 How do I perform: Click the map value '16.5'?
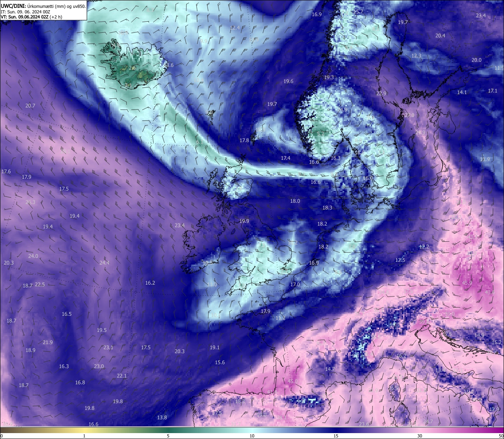click(x=67, y=314)
